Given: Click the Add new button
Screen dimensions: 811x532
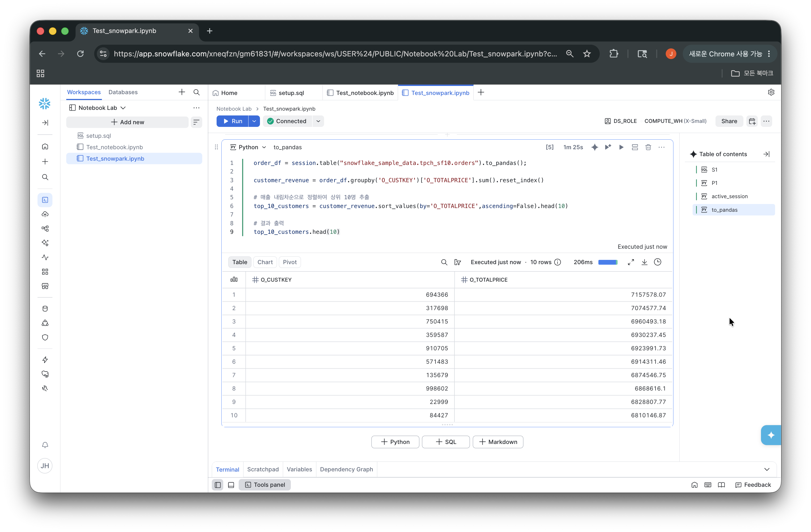Looking at the screenshot, I should tap(127, 122).
